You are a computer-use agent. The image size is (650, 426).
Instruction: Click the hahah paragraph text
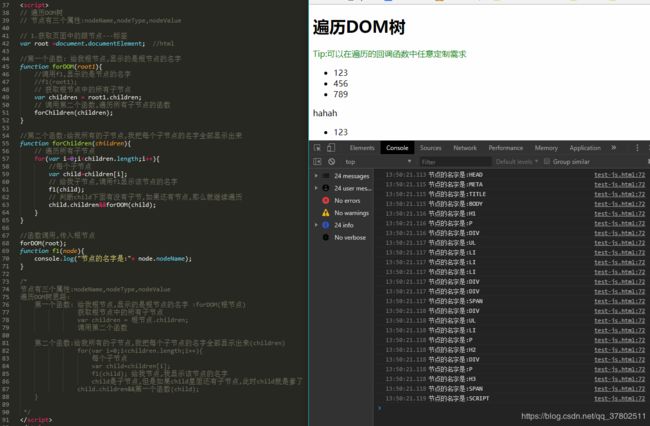(x=325, y=113)
